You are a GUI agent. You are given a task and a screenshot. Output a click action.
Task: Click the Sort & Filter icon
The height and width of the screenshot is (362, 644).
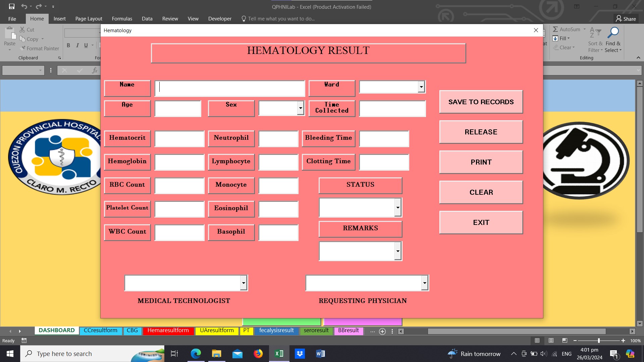coord(595,33)
